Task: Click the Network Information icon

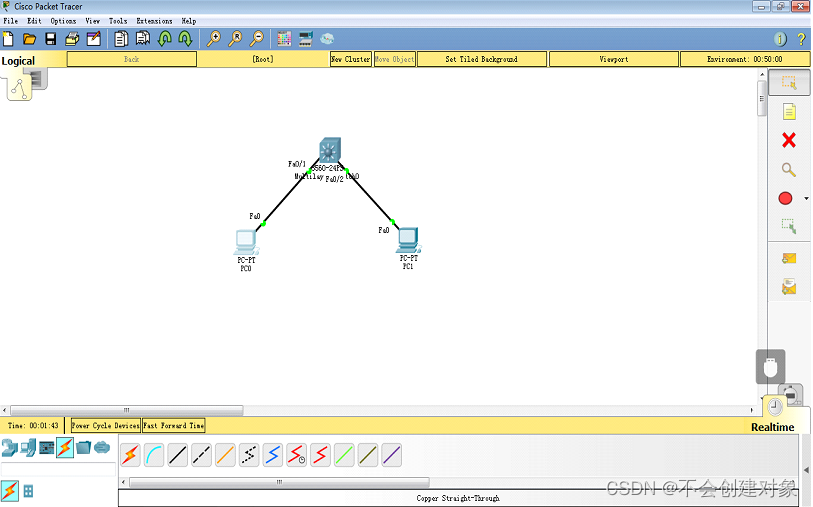Action: coord(780,39)
